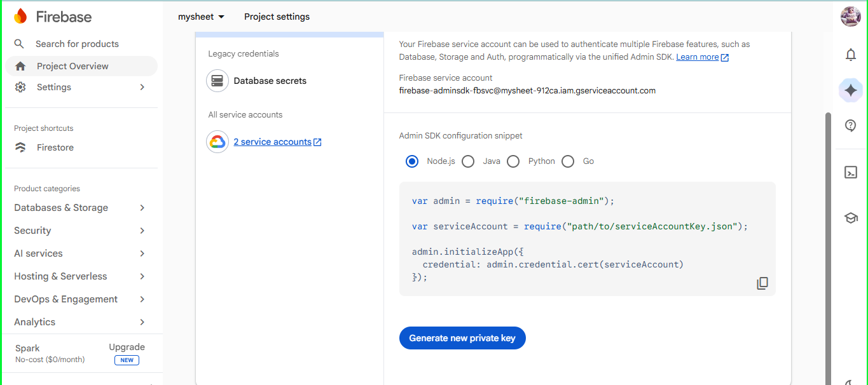The image size is (868, 385).
Task: Open the Cloud Shell terminal icon
Action: 851,172
